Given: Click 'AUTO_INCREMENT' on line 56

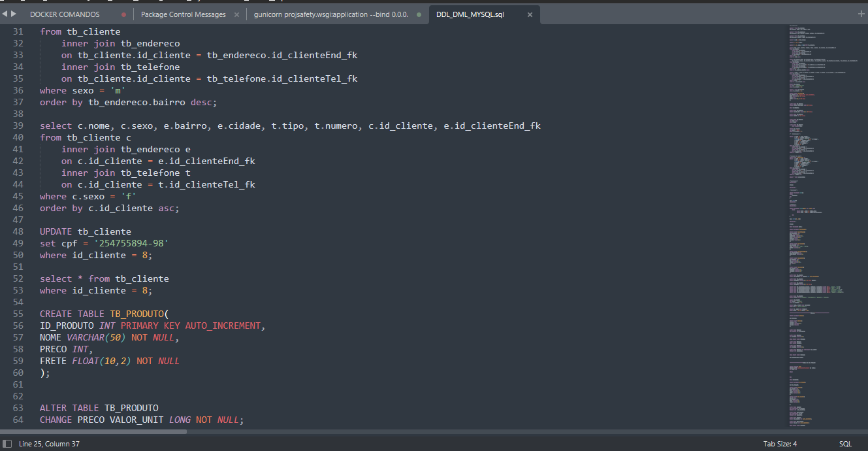Looking at the screenshot, I should tap(223, 326).
